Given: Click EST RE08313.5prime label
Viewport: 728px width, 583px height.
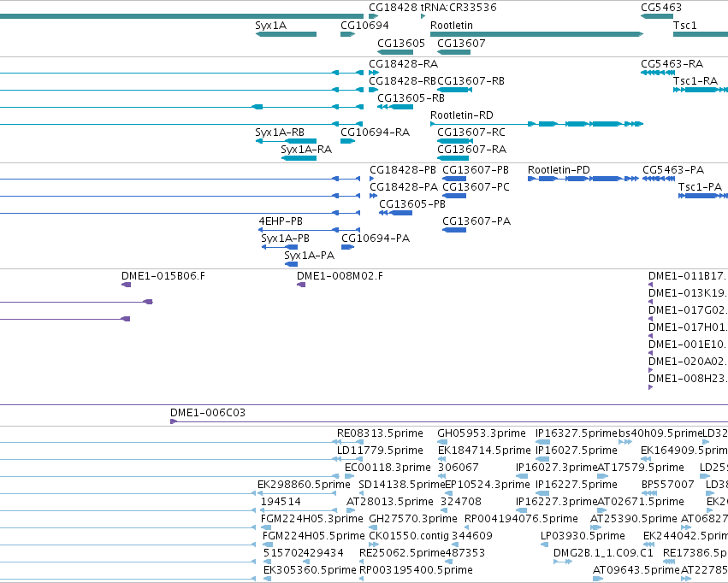Looking at the screenshot, I should point(380,433).
